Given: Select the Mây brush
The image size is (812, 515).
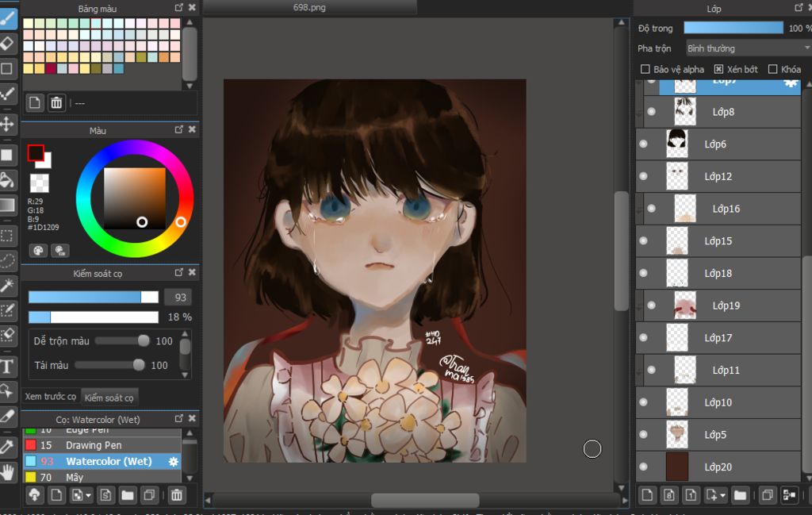Looking at the screenshot, I should click(102, 477).
